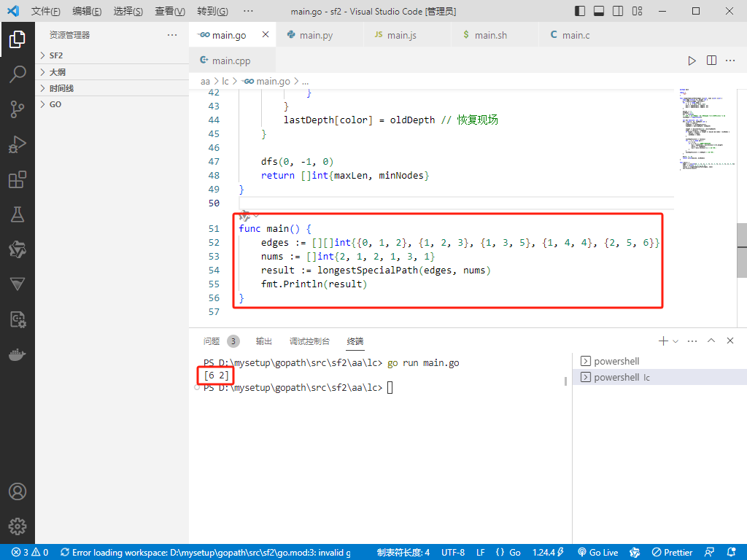Toggle the bottom panel layout icon

click(599, 11)
